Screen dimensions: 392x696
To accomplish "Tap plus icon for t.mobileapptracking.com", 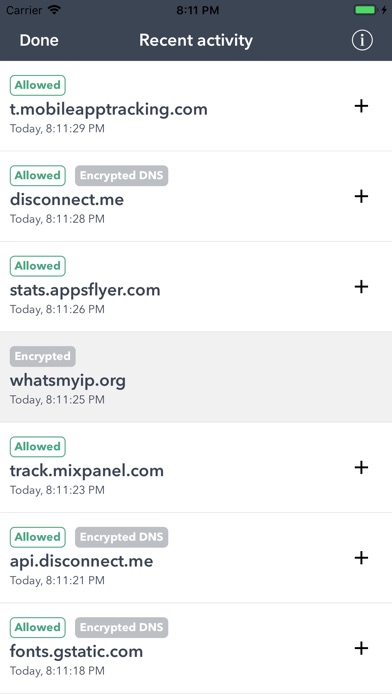I will (x=361, y=106).
